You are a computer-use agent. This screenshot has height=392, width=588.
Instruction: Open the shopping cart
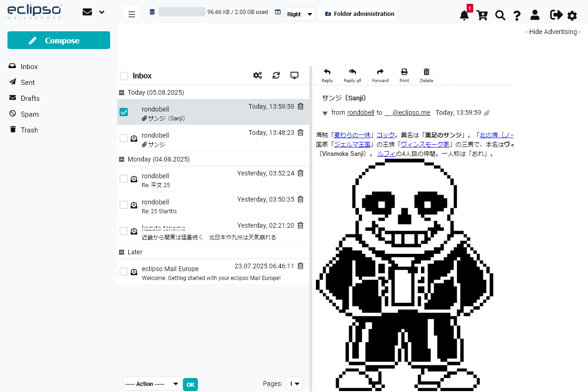[x=482, y=15]
